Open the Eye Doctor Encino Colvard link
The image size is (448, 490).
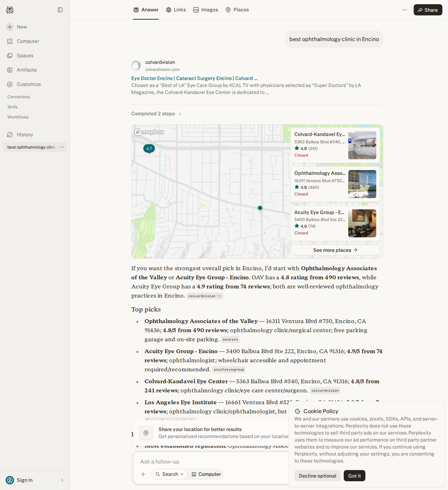click(194, 78)
